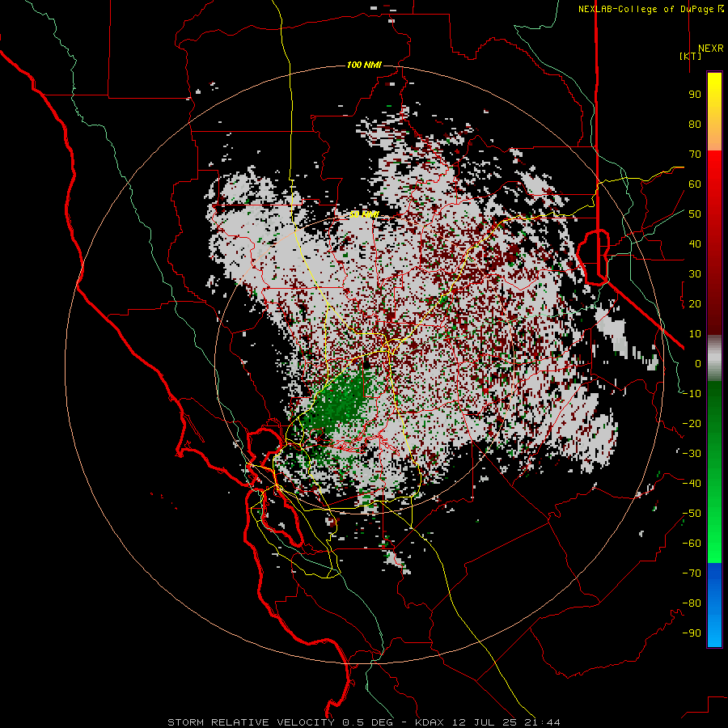Click the NEXR label above the color scale
Viewport: 728px width, 728px height.
point(710,49)
